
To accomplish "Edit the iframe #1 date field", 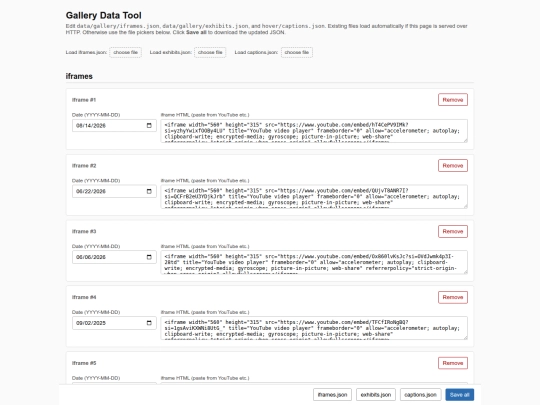I will (x=114, y=125).
